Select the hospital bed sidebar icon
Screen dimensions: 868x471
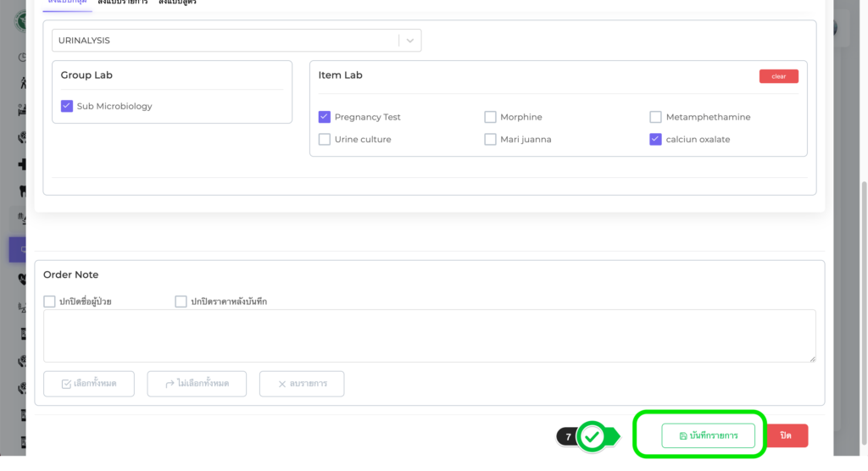tap(22, 110)
